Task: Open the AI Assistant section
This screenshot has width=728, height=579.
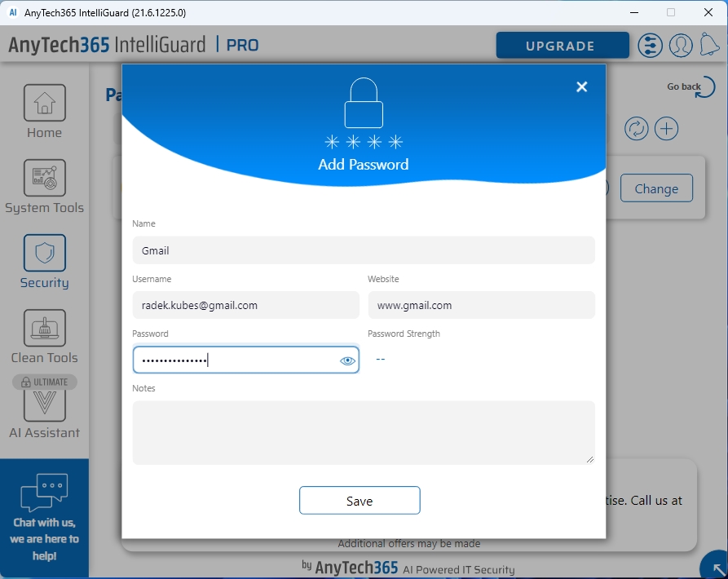Action: coord(45,414)
